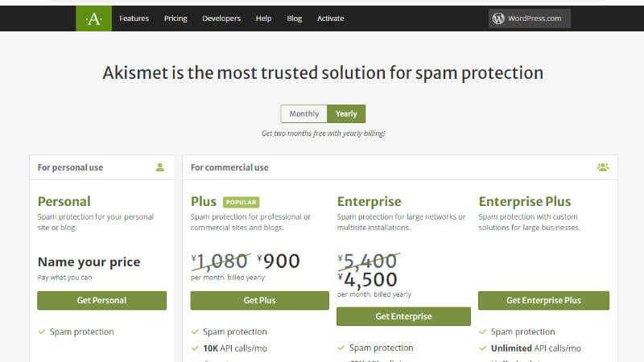Select Yearly billing option
This screenshot has height=362, width=644.
[346, 113]
